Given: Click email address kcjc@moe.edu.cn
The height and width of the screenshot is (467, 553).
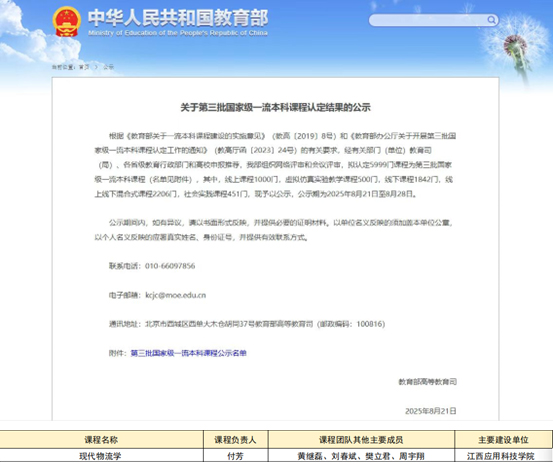Looking at the screenshot, I should (176, 295).
